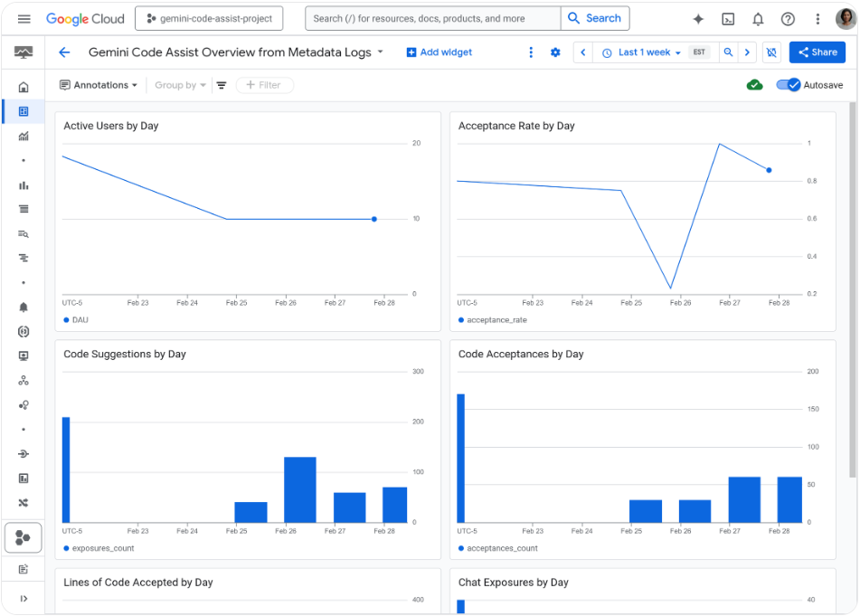Click Code Suggestions by Day title
860x616 pixels.
click(125, 354)
